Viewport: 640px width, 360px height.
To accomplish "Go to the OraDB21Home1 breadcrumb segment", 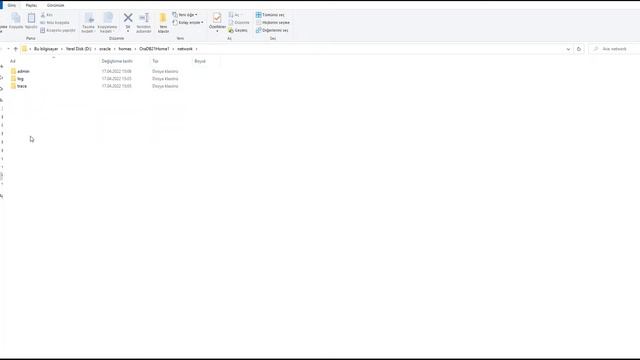I will (x=154, y=49).
